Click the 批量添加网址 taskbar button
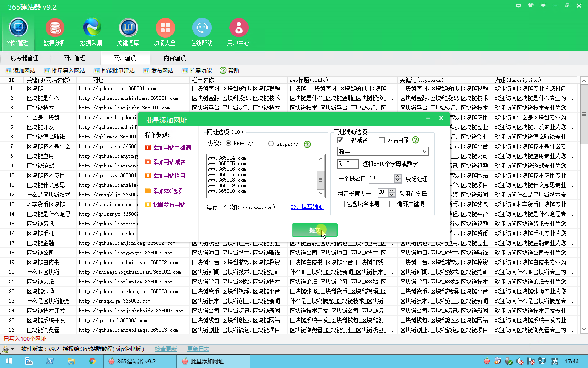 tap(214, 362)
